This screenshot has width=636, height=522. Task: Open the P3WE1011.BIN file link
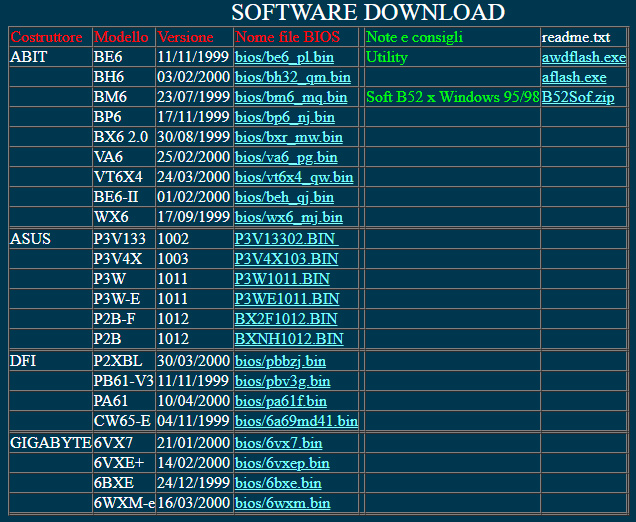(x=286, y=298)
